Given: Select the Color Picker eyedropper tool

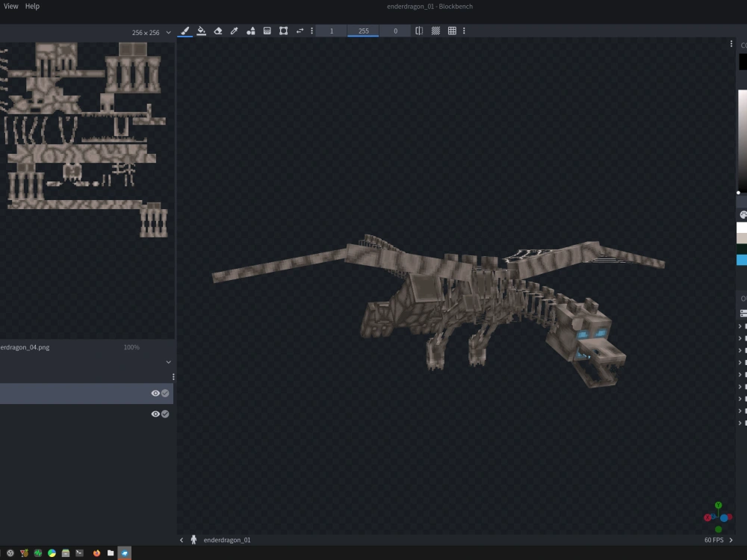Looking at the screenshot, I should (x=234, y=31).
